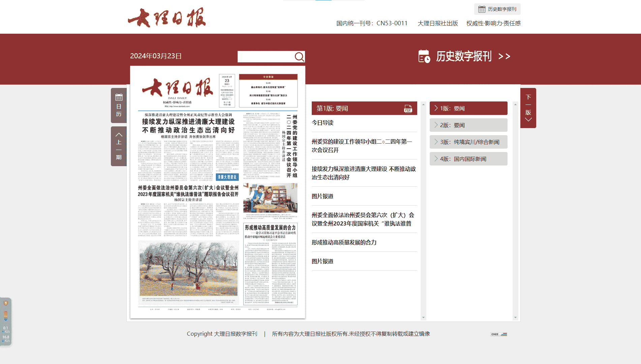Open article 形成推动高质量发展的合力
This screenshot has height=364, width=641.
[344, 242]
